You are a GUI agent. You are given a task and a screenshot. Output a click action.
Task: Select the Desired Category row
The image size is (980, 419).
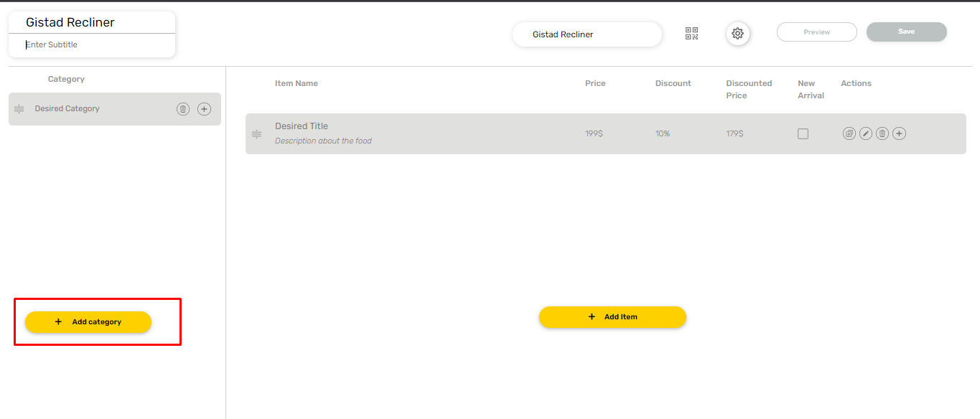point(115,109)
